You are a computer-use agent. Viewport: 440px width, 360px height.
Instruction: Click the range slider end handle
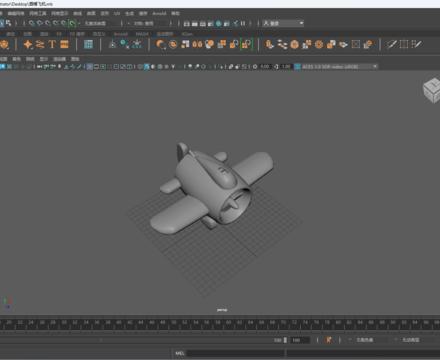(285, 340)
